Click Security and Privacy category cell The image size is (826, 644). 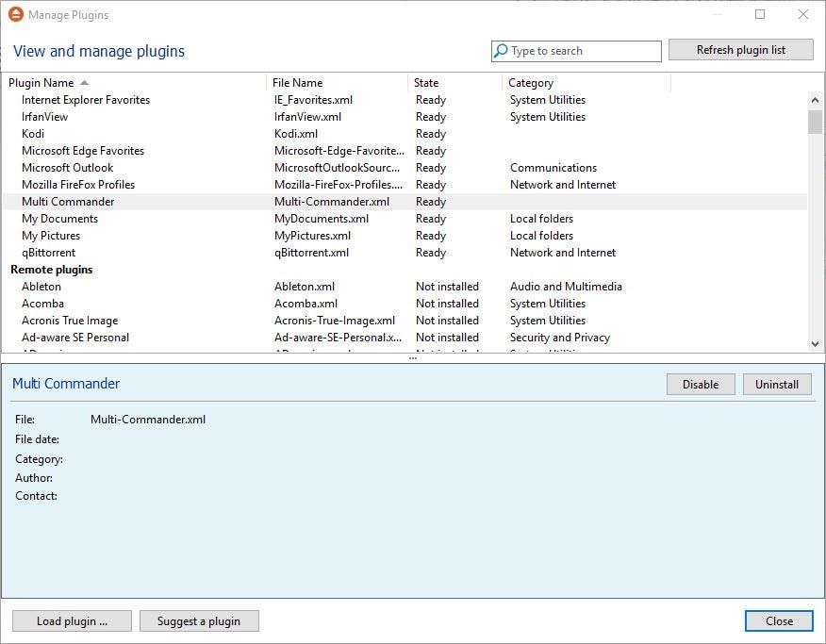pos(560,338)
